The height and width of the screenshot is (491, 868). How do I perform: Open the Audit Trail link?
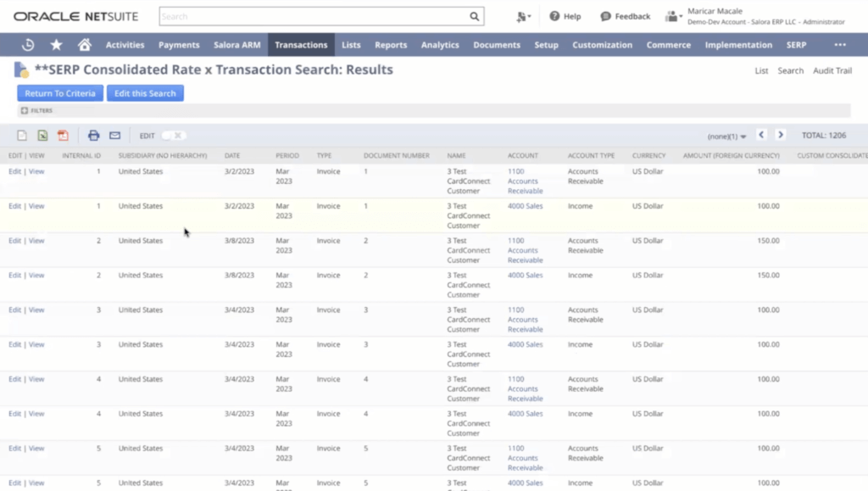coord(832,70)
